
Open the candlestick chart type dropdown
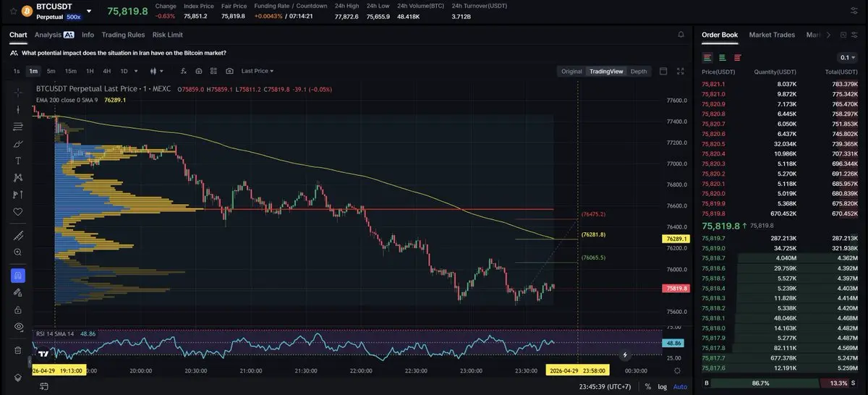pyautogui.click(x=156, y=71)
